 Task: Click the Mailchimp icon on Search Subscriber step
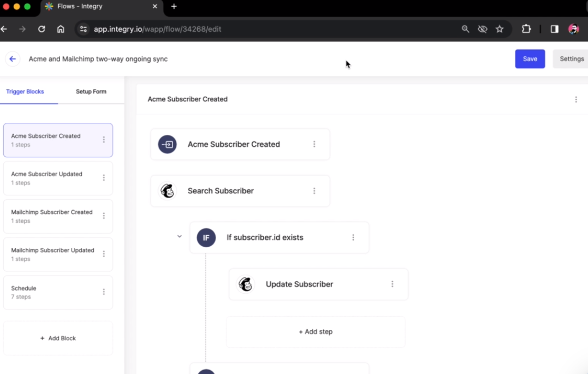167,191
